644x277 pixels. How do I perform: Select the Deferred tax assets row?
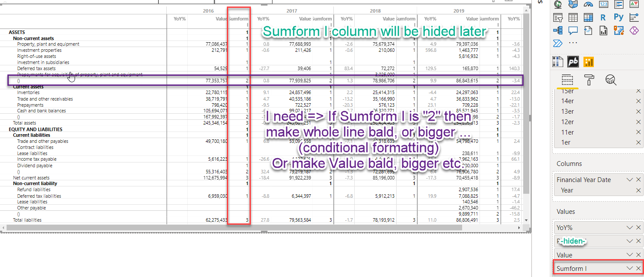coord(36,68)
